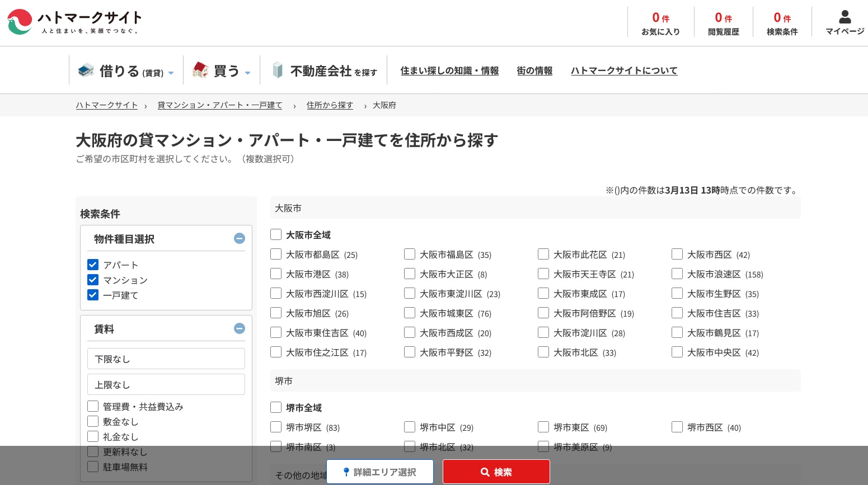Screen dimensions: 868x485
Task: Select the 買う red house icon
Action: point(200,69)
